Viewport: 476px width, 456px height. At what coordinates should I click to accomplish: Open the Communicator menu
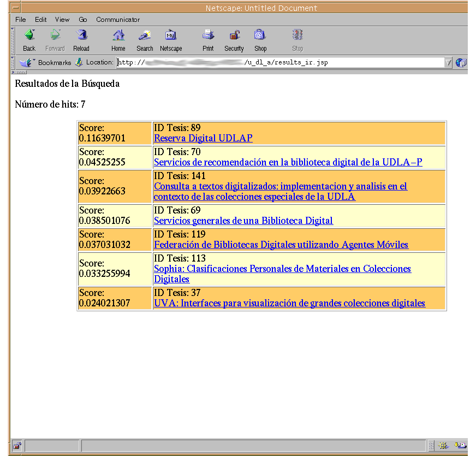pos(118,20)
